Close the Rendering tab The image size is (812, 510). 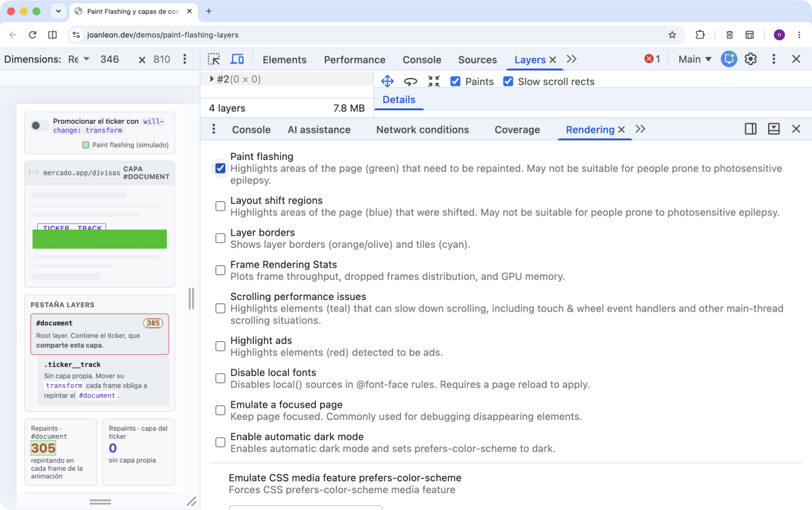621,129
